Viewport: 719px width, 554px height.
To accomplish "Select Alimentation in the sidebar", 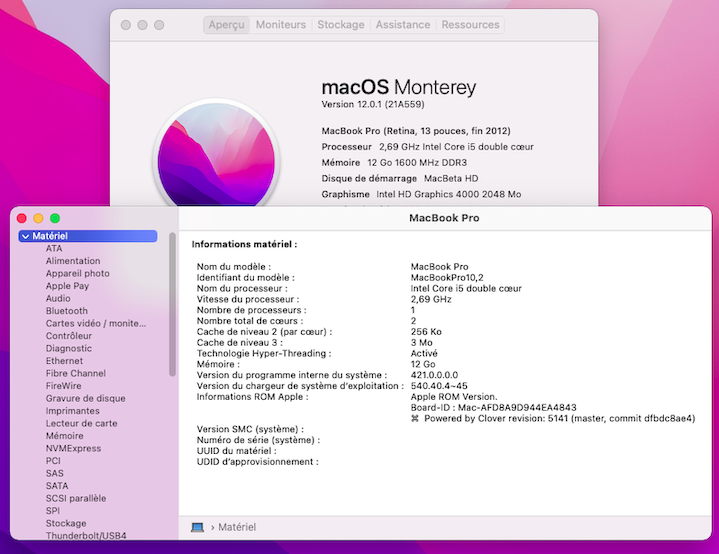I will tap(73, 261).
